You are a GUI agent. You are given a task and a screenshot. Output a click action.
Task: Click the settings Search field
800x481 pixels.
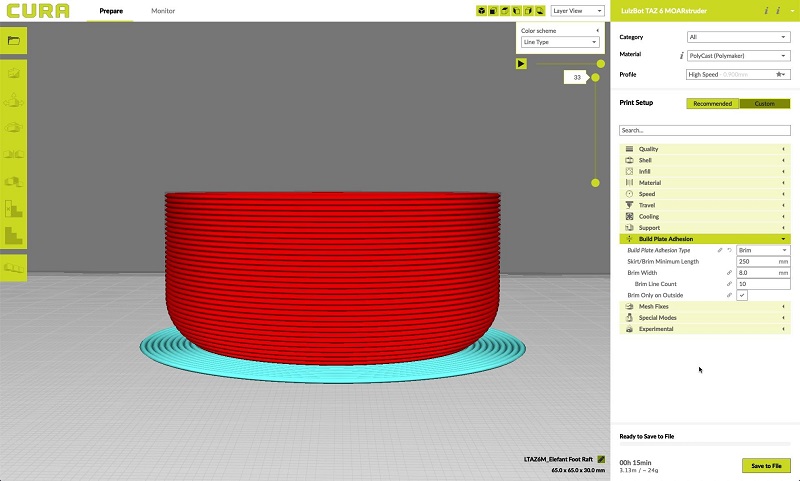[704, 130]
